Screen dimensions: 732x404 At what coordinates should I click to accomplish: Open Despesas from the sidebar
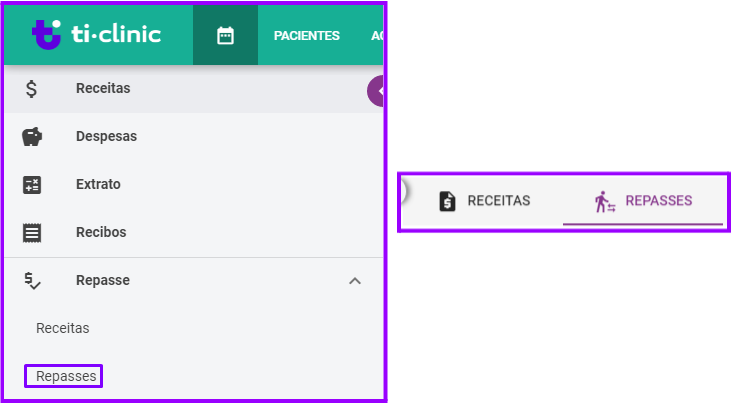click(106, 137)
